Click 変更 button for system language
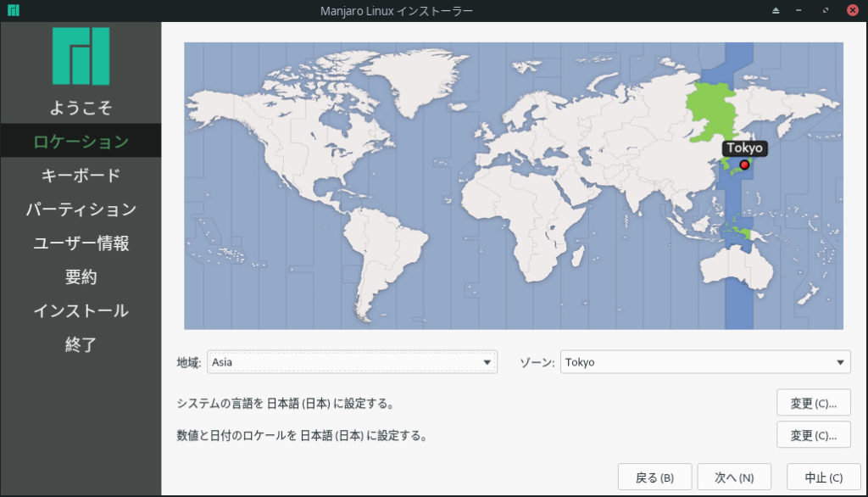Screen dimensions: 868x497 [x=813, y=403]
